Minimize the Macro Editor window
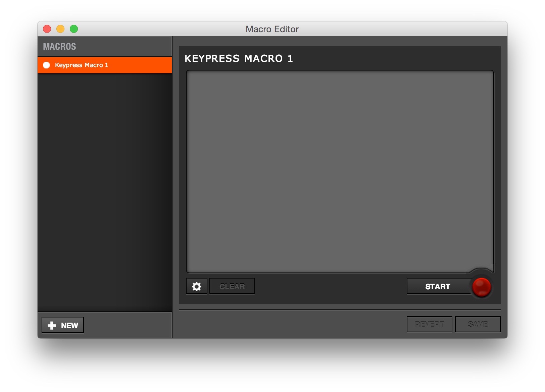The image size is (545, 392). [60, 29]
